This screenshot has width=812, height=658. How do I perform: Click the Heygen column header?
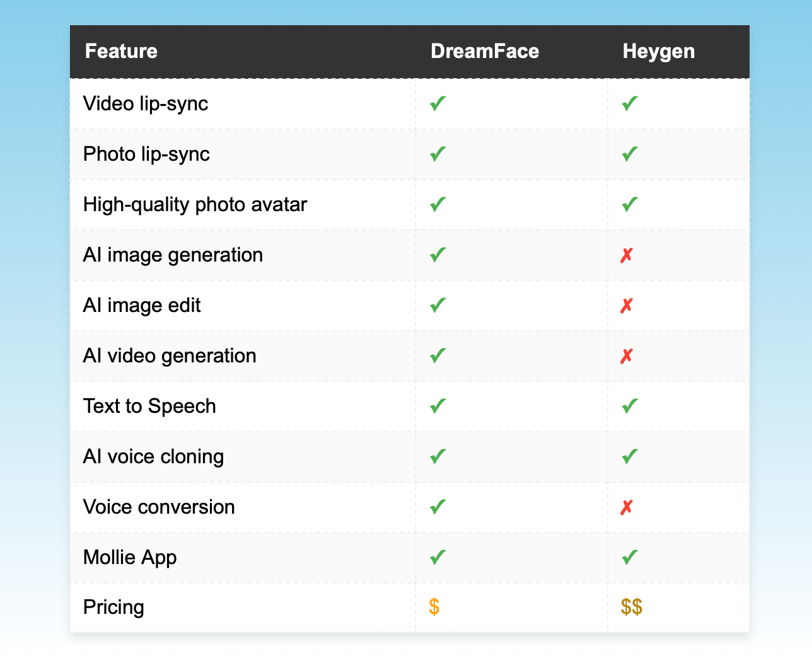659,51
